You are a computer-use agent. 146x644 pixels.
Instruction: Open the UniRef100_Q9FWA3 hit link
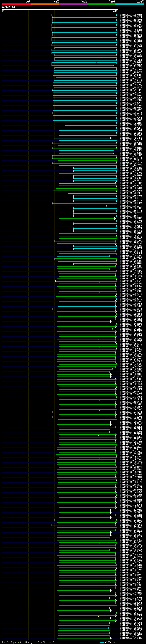[x=131, y=15]
